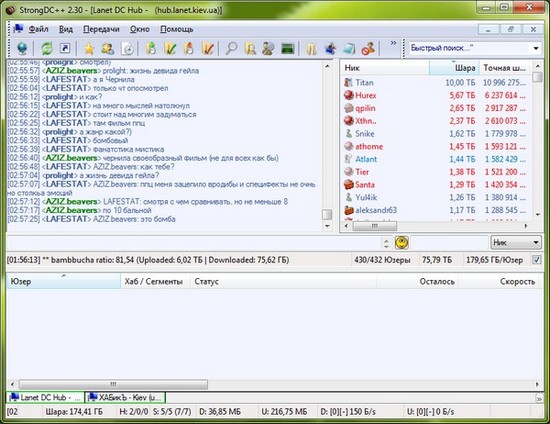Viewport: 550px width, 424px height.
Task: Open the Search magnifier icon
Action: tap(231, 48)
